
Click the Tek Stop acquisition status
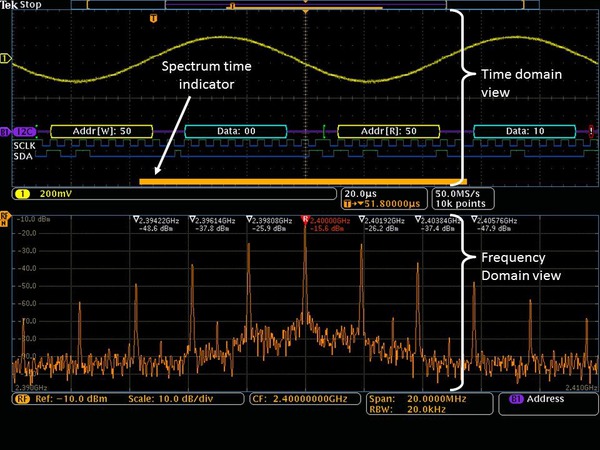(x=20, y=5)
